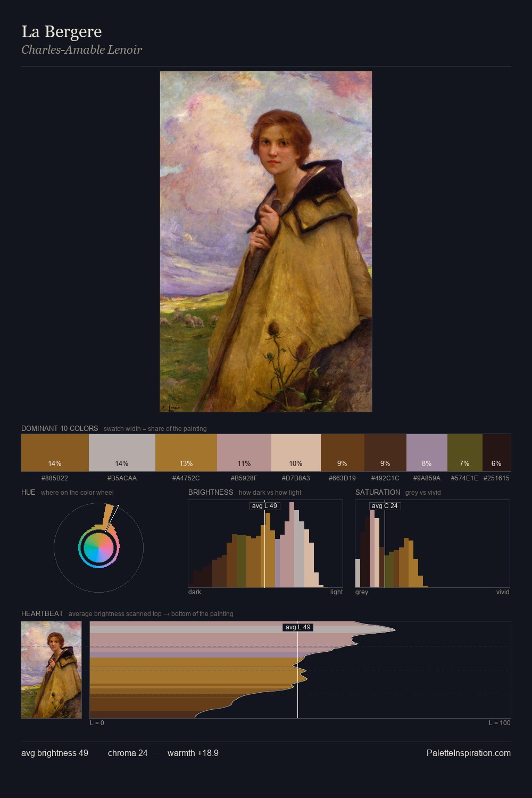Screen dimensions: 532x798
Task: Click the hue color wheel
Action: (x=99, y=547)
